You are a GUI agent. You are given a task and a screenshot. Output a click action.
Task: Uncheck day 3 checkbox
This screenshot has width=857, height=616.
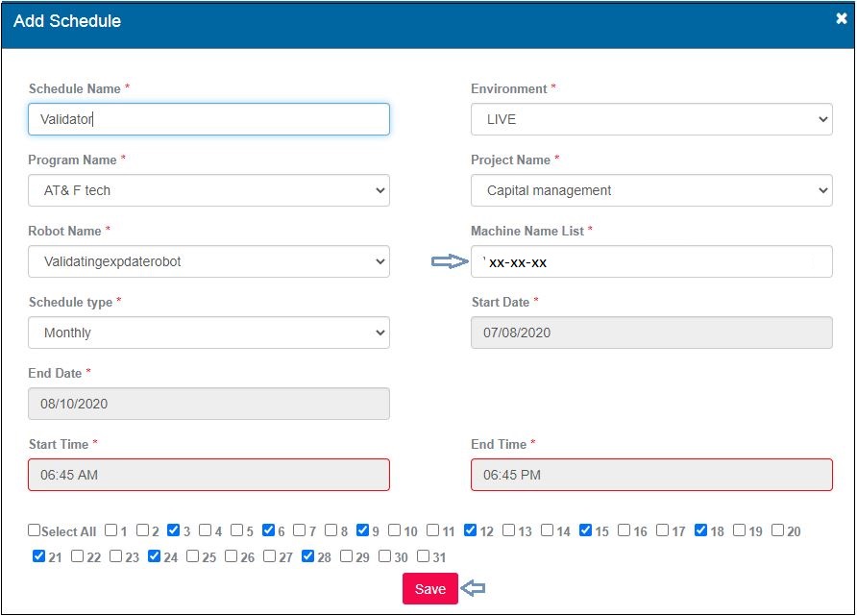[x=173, y=530]
